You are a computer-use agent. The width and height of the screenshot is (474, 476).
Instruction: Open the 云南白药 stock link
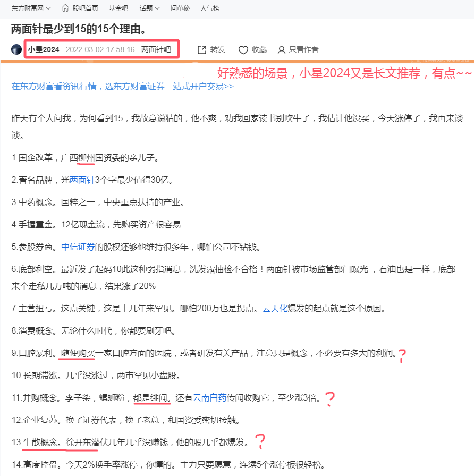point(210,398)
